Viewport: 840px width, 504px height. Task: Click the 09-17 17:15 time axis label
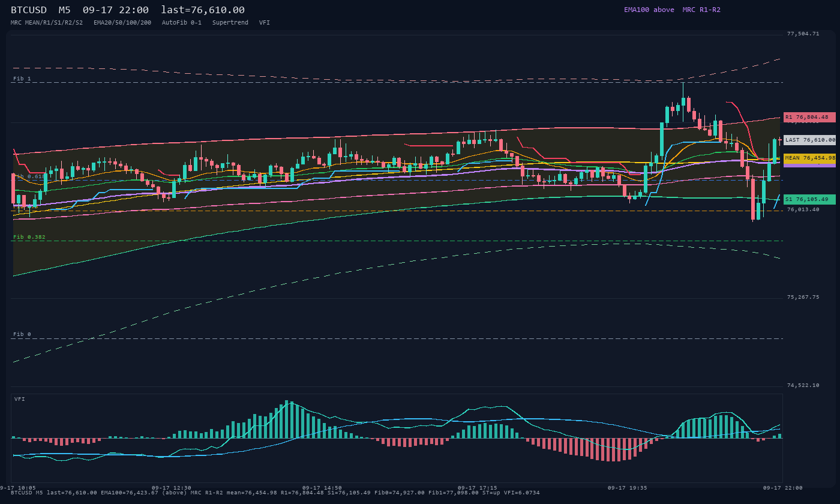coord(478,488)
